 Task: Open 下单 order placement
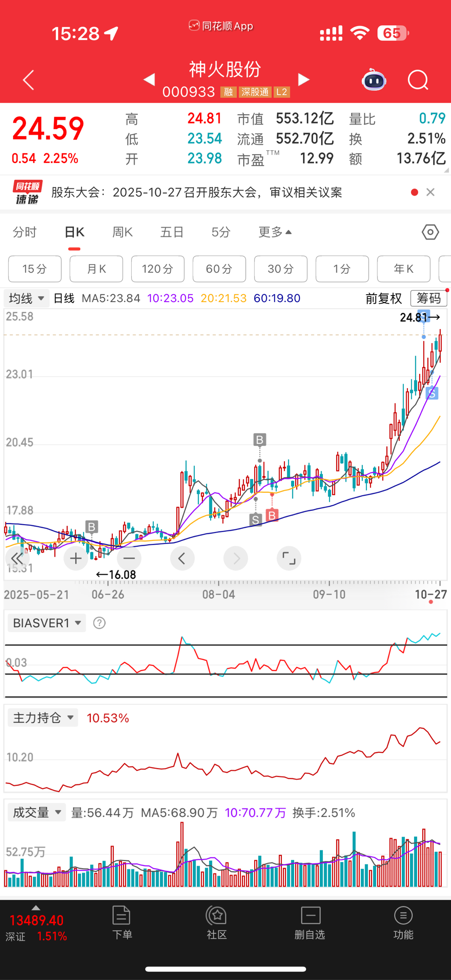[122, 923]
